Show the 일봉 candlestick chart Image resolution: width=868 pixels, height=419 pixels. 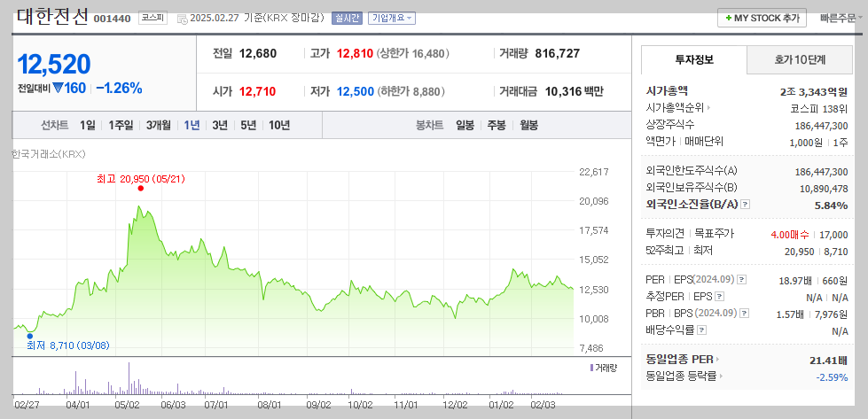[x=465, y=125]
